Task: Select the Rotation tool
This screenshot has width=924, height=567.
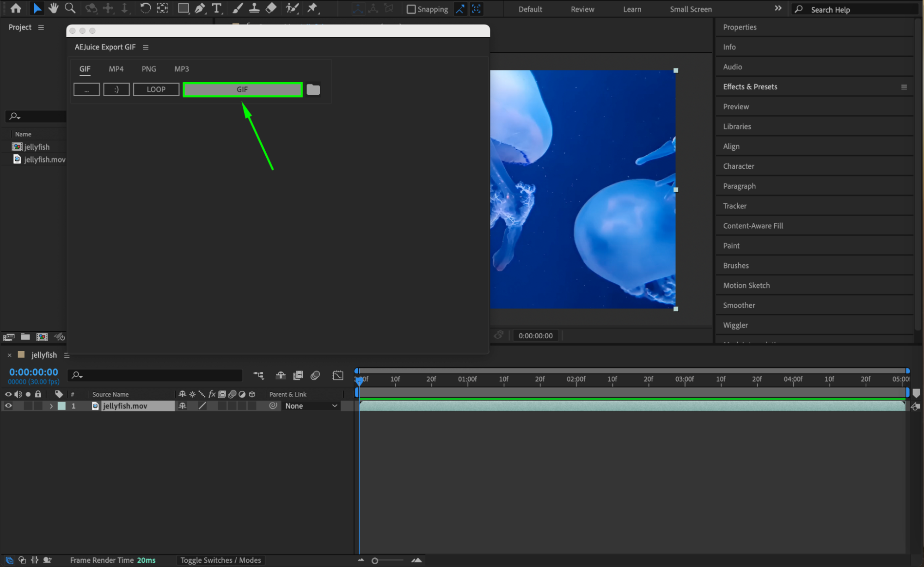Action: coord(145,8)
